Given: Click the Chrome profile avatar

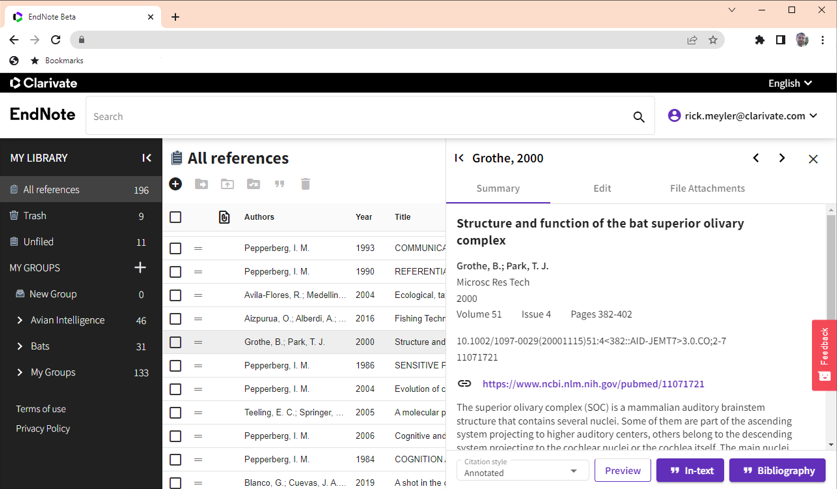Looking at the screenshot, I should (802, 40).
